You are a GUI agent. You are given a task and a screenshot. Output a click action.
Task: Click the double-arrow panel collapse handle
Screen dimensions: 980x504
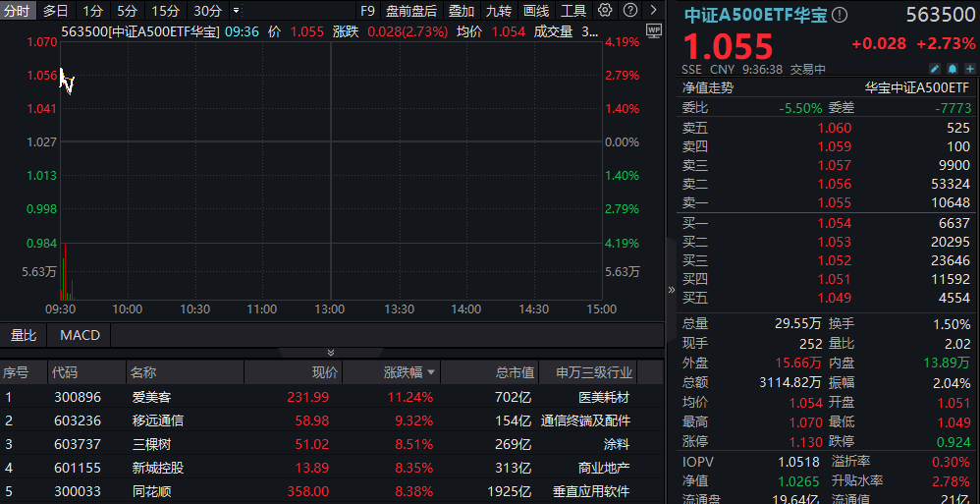click(672, 290)
